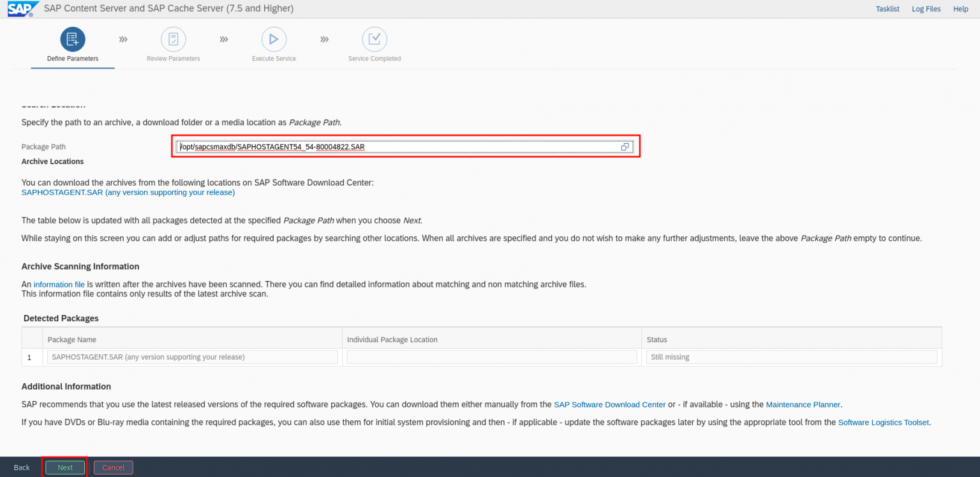Click the Package Name cell for SAPHOSTAGENT.SAR
This screenshot has width=980, height=477.
[x=192, y=357]
